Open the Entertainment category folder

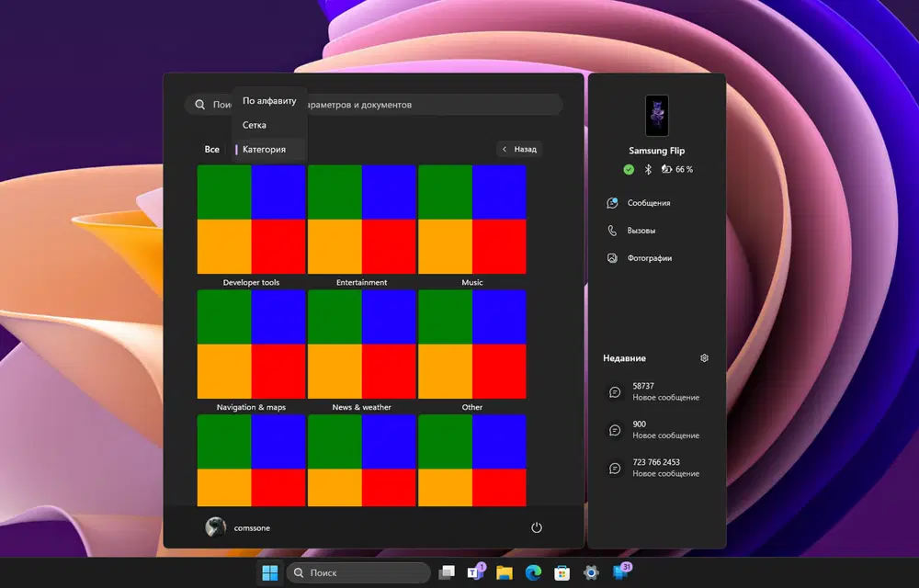pyautogui.click(x=361, y=219)
